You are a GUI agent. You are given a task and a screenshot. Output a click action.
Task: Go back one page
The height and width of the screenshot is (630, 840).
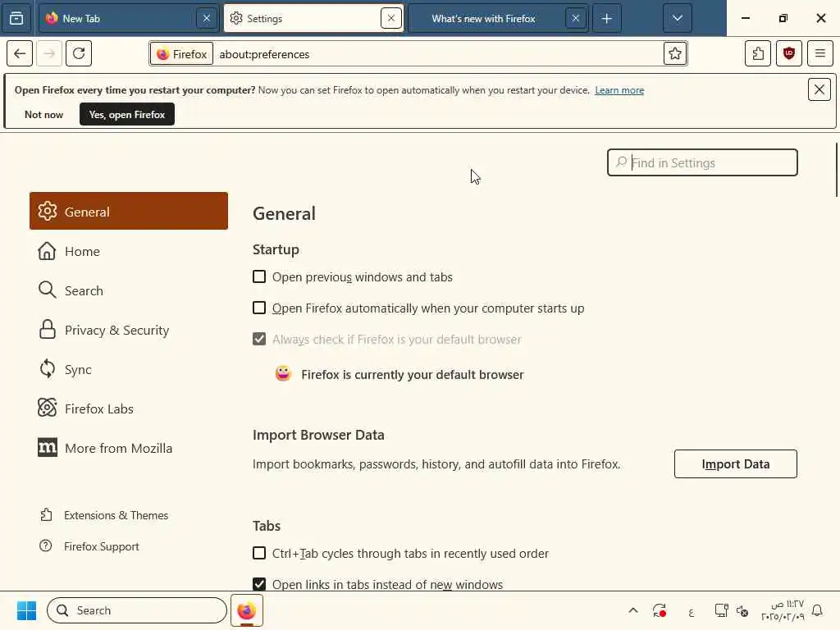tap(20, 53)
